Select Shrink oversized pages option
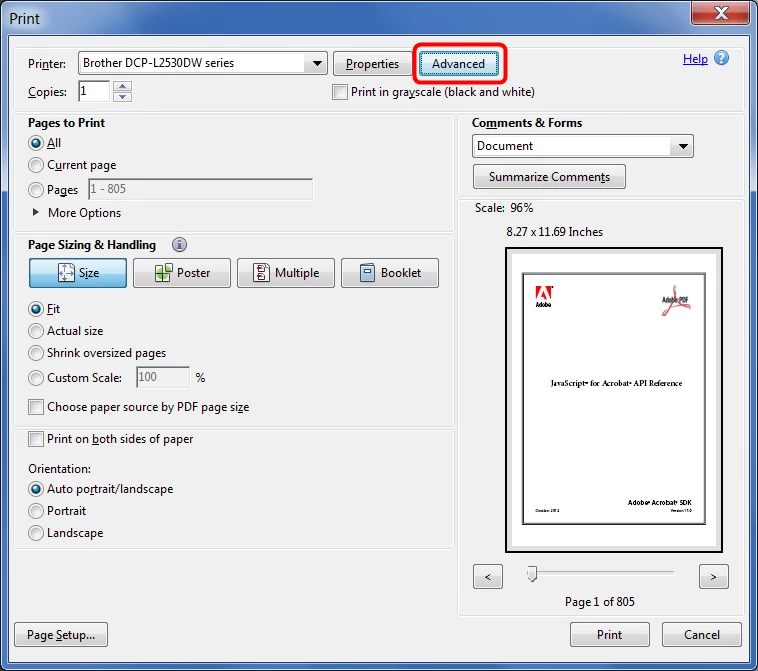The image size is (758, 671). (36, 353)
